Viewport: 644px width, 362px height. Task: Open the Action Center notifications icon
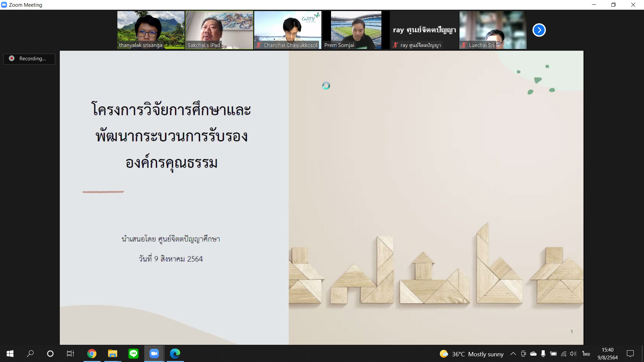click(630, 354)
